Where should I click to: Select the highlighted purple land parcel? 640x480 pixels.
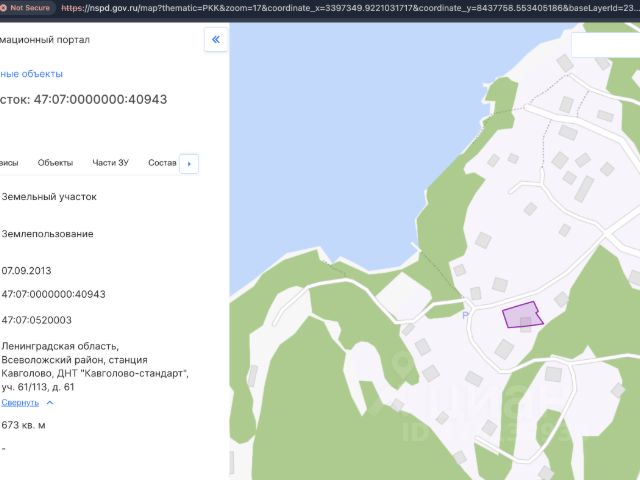point(522,315)
